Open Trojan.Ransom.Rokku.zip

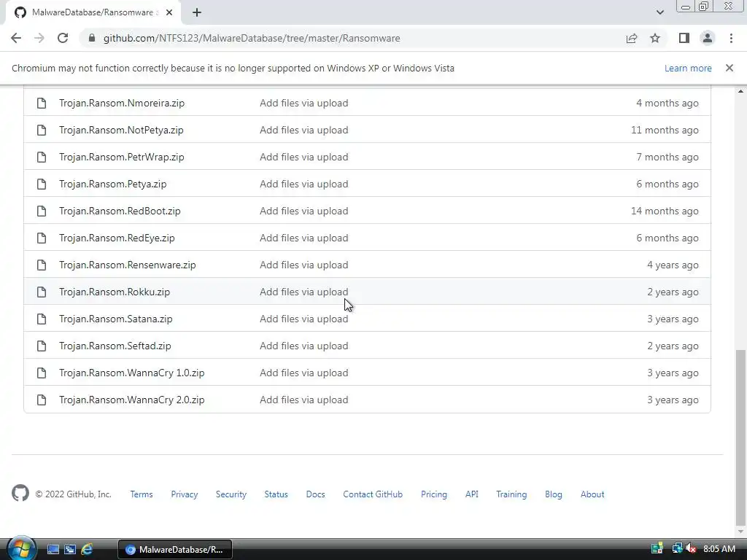pyautogui.click(x=115, y=292)
